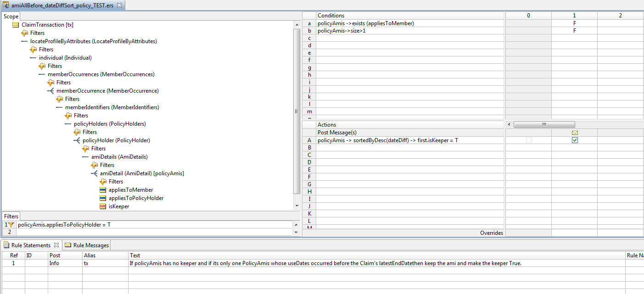644x294 pixels.
Task: Click the filter icon under ClaimTransaction [tx]
Action: pos(25,33)
